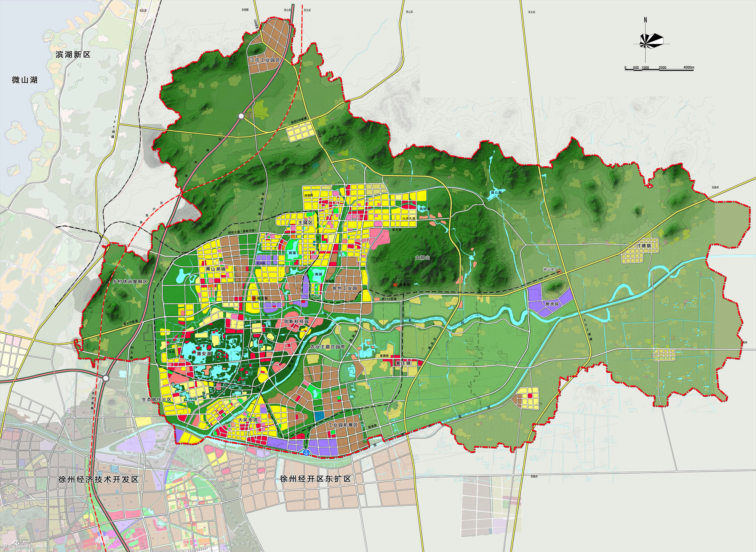Click the 江庄工业园区 label
The width and height of the screenshot is (756, 552).
265,60
